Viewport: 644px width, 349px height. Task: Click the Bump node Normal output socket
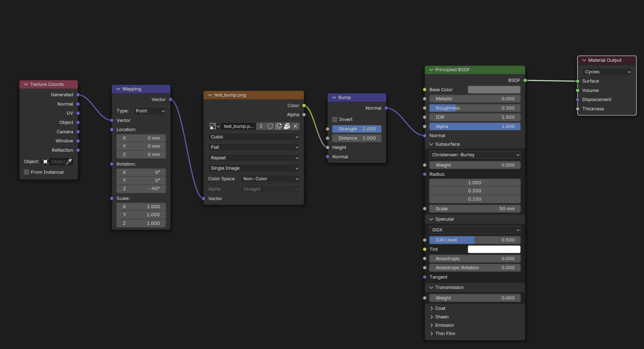click(x=386, y=108)
